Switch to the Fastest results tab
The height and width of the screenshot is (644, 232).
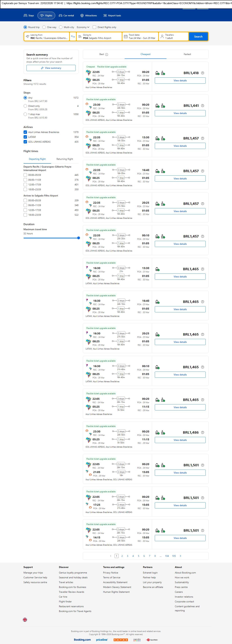coord(187,54)
